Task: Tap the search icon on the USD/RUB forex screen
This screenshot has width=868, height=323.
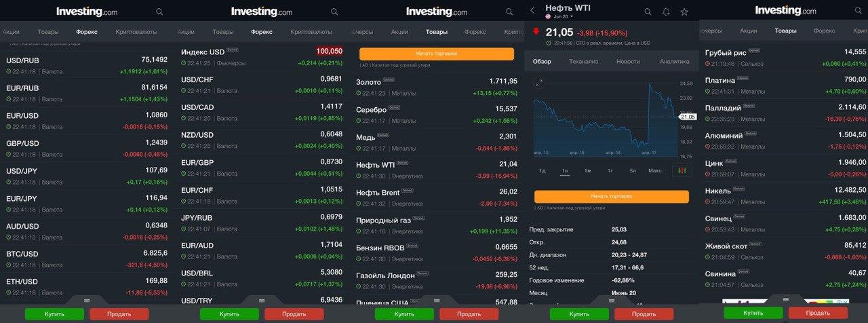Action: tap(159, 12)
